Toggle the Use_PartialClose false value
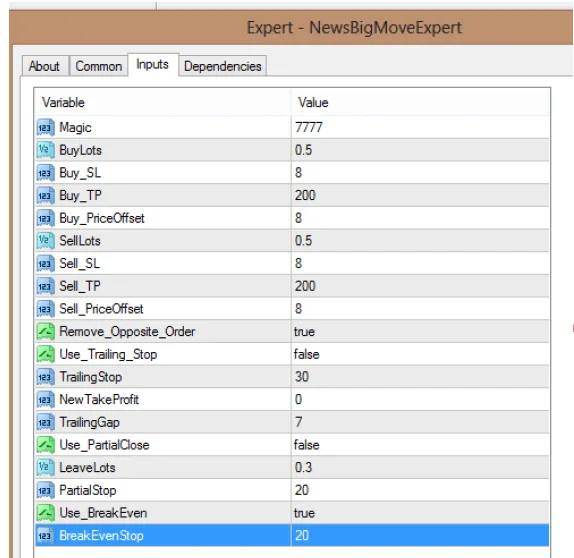Image resolution: width=574 pixels, height=558 pixels. (420, 445)
